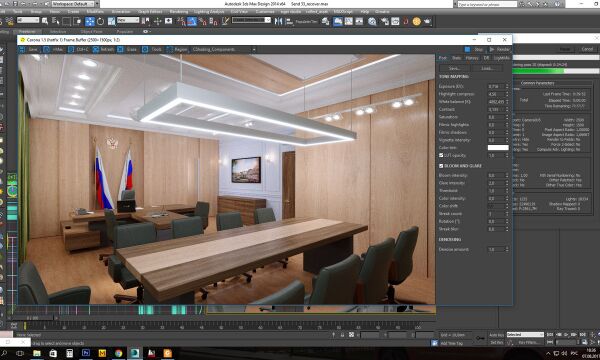Open the Rendering menu
The image size is (600, 360).
[179, 12]
